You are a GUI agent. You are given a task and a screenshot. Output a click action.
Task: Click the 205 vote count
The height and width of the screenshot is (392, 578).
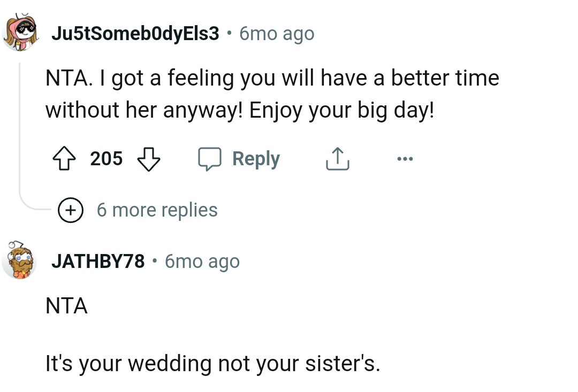[x=106, y=158]
